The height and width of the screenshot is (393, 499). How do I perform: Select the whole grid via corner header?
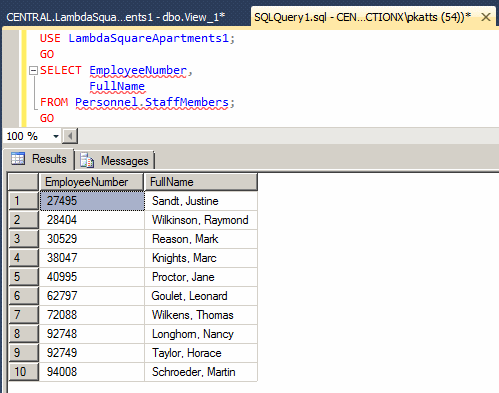coord(23,182)
